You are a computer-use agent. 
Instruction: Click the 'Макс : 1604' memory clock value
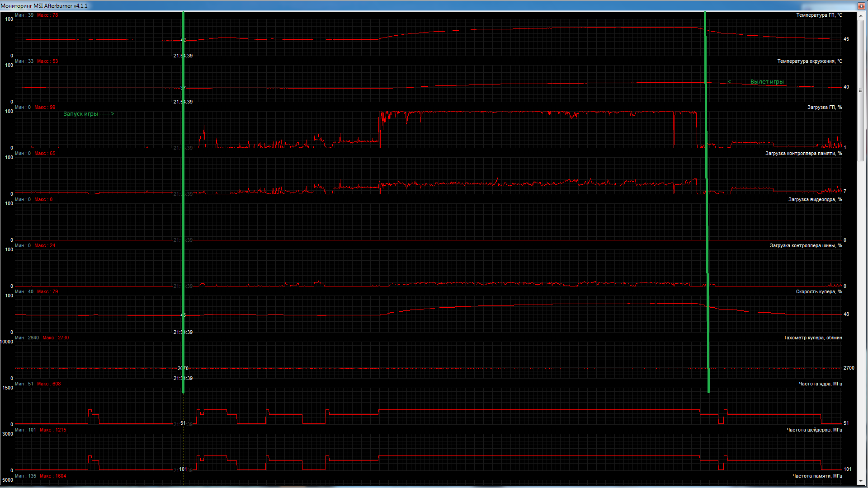point(53,476)
